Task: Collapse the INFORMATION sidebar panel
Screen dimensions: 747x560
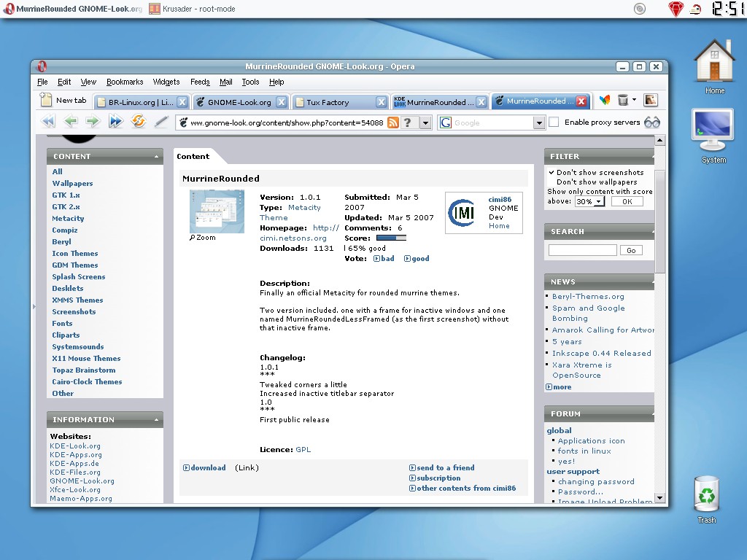Action: pos(156,419)
